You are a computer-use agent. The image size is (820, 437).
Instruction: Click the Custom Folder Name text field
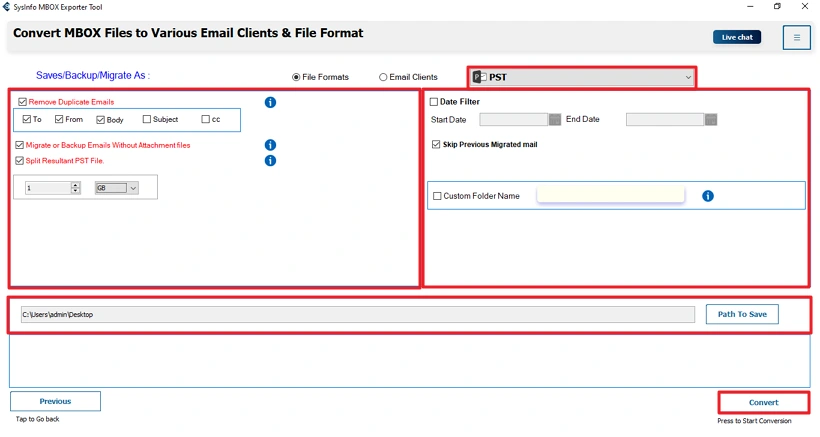(x=611, y=195)
